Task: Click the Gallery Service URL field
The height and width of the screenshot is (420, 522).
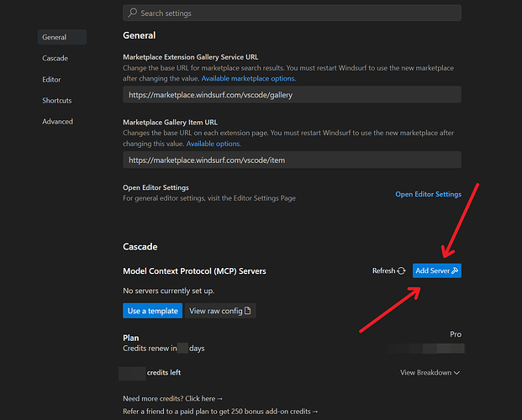Action: [x=292, y=95]
